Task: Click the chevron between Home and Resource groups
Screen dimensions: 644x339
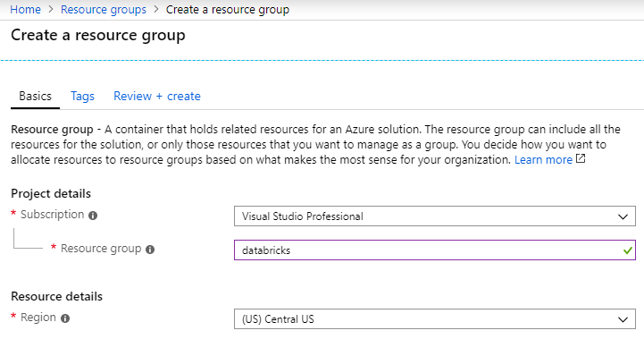Action: pyautogui.click(x=51, y=9)
